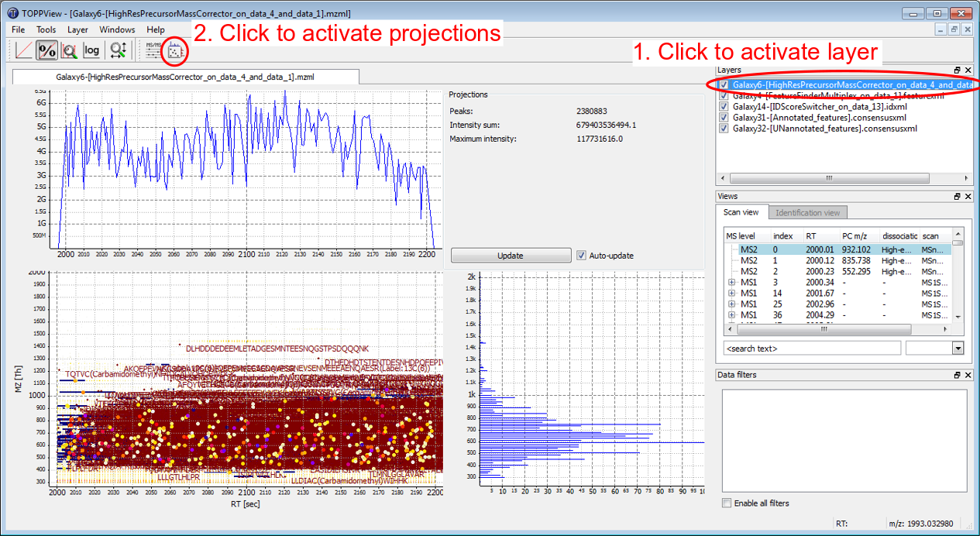Undock the Views panel
The image size is (980, 536).
[x=957, y=197]
